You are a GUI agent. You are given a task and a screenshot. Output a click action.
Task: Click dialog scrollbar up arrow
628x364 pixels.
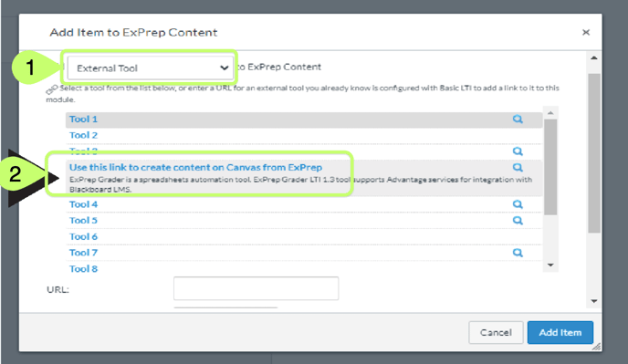(594, 58)
